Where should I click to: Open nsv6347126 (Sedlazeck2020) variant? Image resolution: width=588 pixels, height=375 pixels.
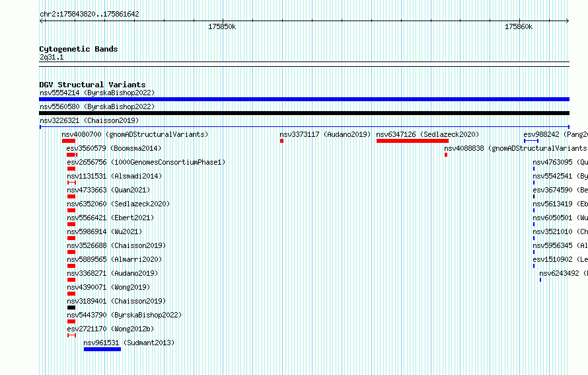click(x=428, y=134)
